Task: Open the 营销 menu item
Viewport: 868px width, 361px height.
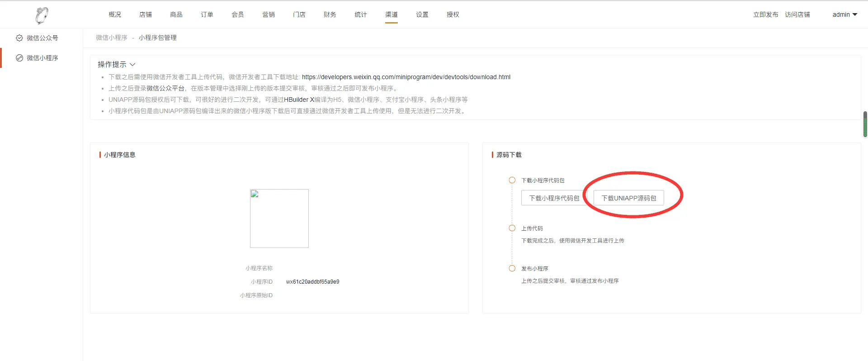Action: click(x=268, y=14)
